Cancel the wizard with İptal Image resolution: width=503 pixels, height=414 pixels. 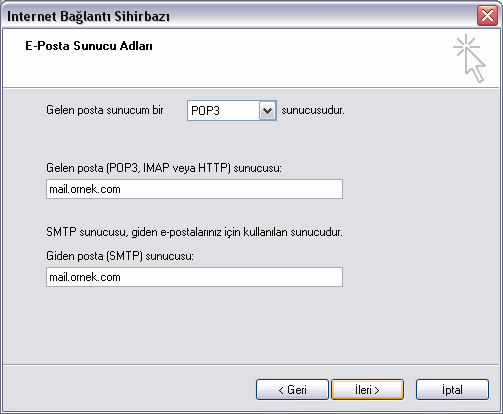click(x=452, y=389)
